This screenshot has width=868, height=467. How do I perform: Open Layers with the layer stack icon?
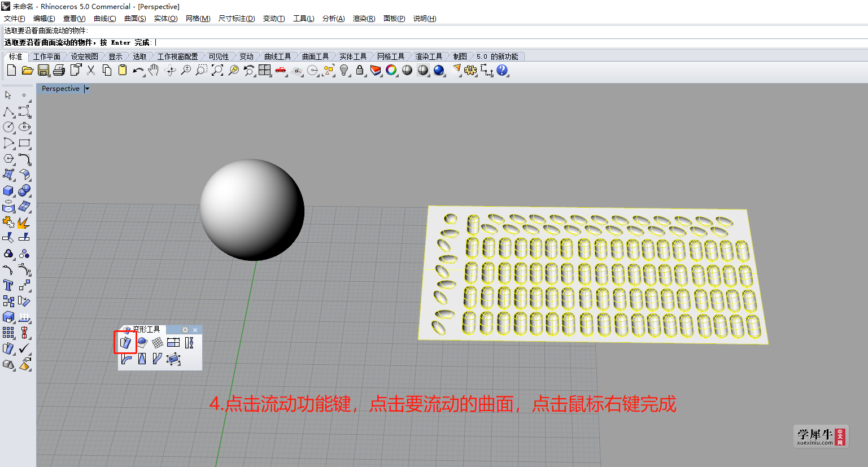point(376,70)
